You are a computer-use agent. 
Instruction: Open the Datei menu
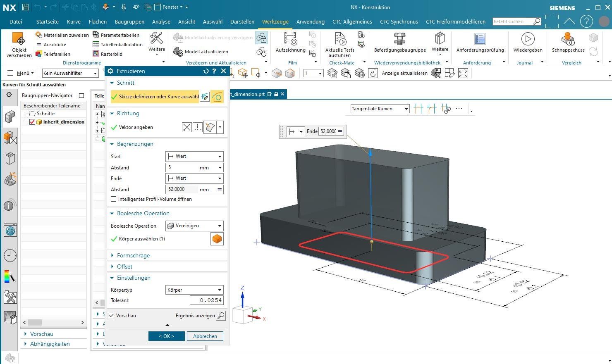point(16,21)
